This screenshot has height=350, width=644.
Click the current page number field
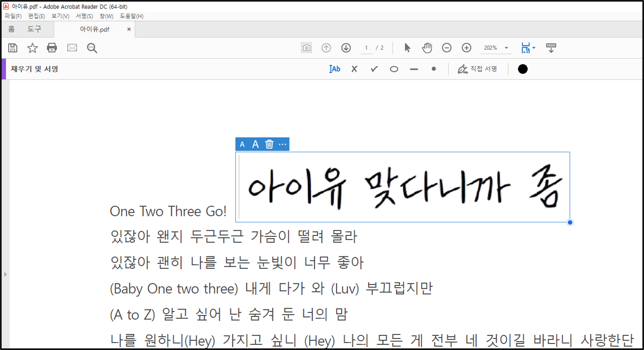[366, 48]
